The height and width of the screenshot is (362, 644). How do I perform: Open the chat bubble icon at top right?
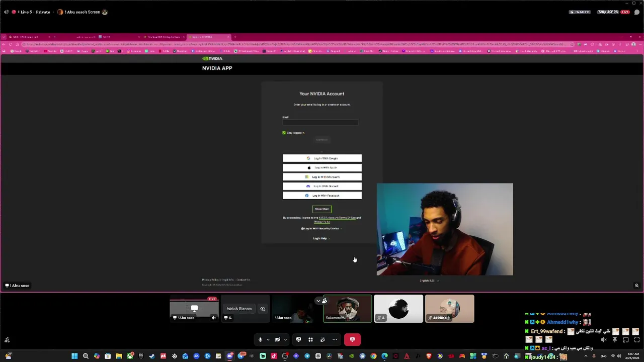tap(636, 12)
